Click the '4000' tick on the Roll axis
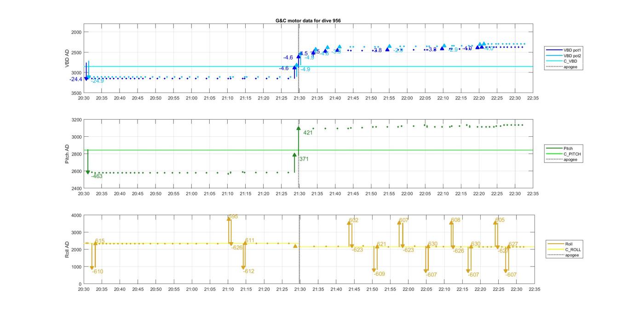644x319 pixels. click(x=77, y=215)
